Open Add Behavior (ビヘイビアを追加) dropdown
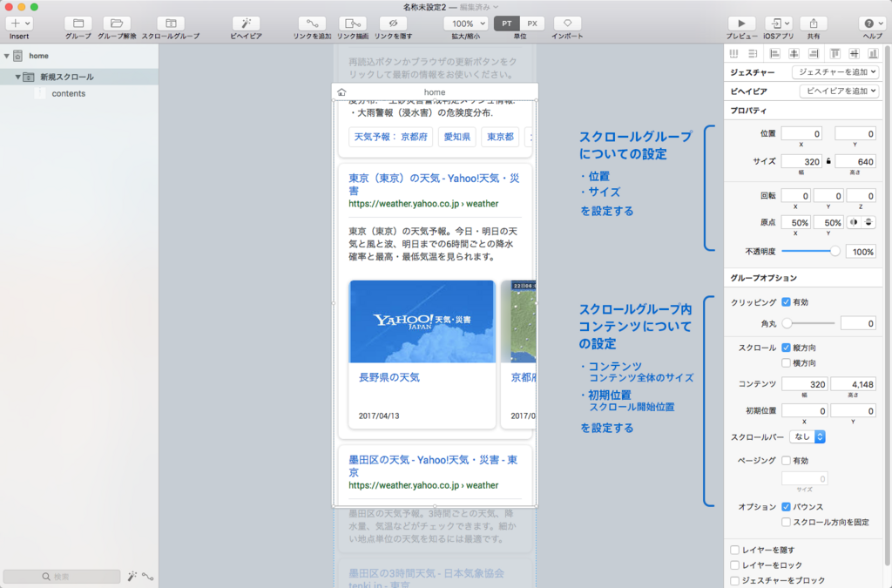This screenshot has height=588, width=892. [840, 91]
